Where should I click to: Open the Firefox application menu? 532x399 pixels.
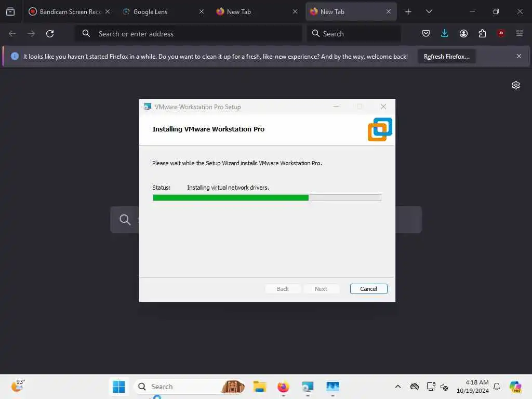tap(520, 33)
